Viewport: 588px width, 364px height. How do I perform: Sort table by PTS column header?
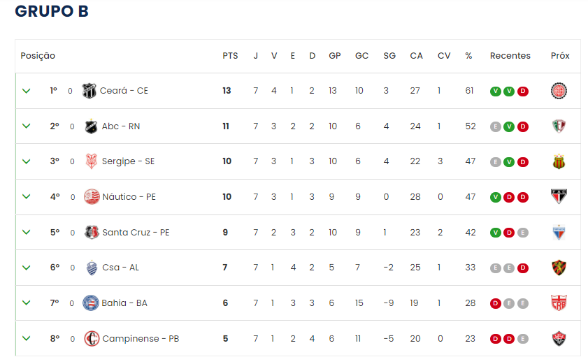230,56
